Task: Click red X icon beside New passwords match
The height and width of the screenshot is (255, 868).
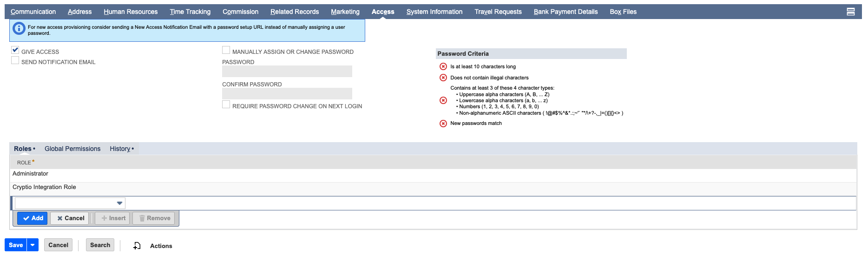Action: [x=443, y=124]
